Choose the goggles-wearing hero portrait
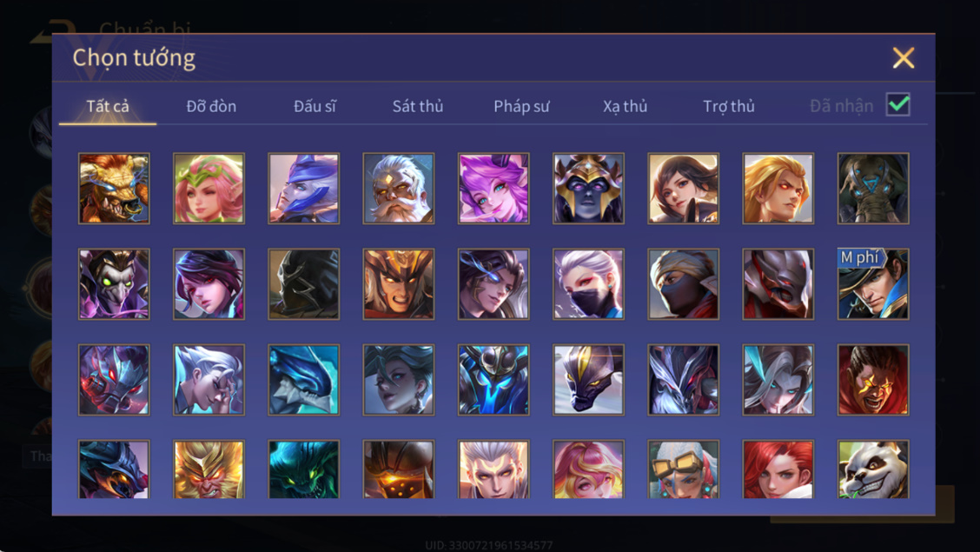980x552 pixels. point(683,469)
